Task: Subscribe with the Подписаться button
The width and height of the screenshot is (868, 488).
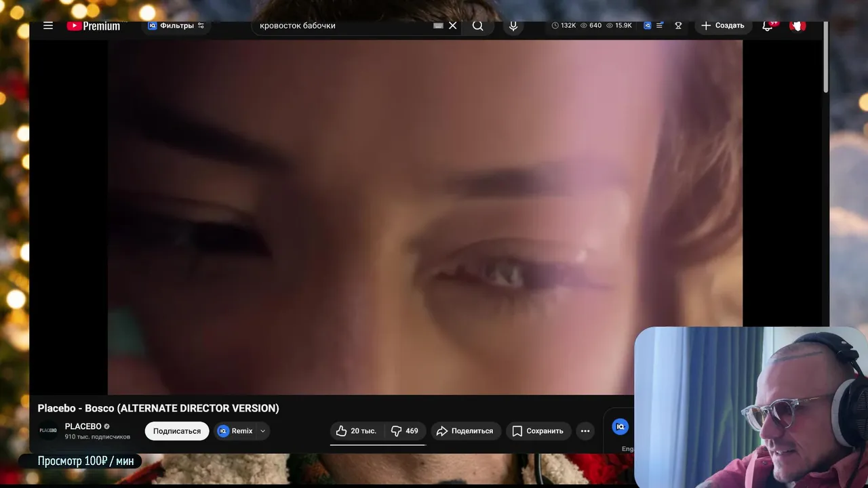Action: pos(177,431)
